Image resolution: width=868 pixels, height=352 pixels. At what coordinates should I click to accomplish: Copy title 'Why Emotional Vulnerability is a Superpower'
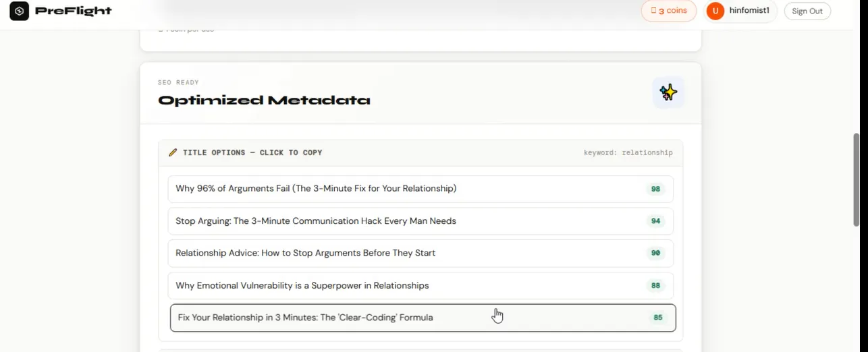point(421,286)
